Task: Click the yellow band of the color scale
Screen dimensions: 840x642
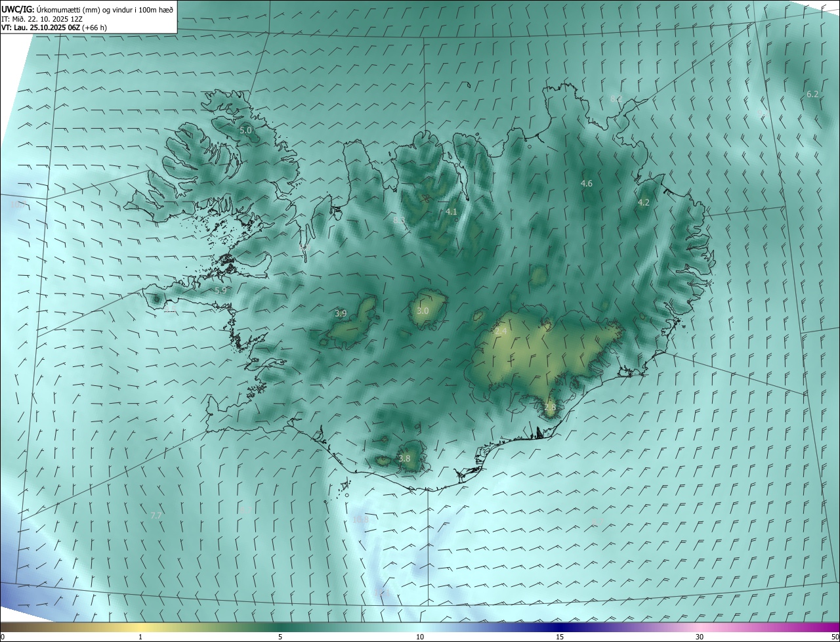Action: pyautogui.click(x=140, y=627)
